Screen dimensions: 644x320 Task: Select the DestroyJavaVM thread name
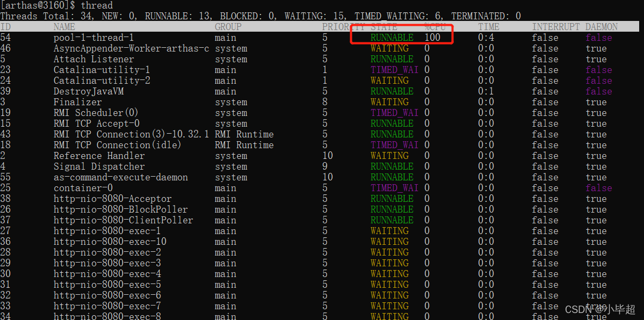(x=88, y=91)
